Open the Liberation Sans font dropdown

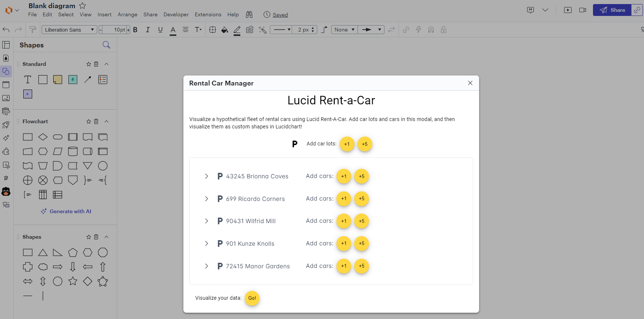(70, 30)
